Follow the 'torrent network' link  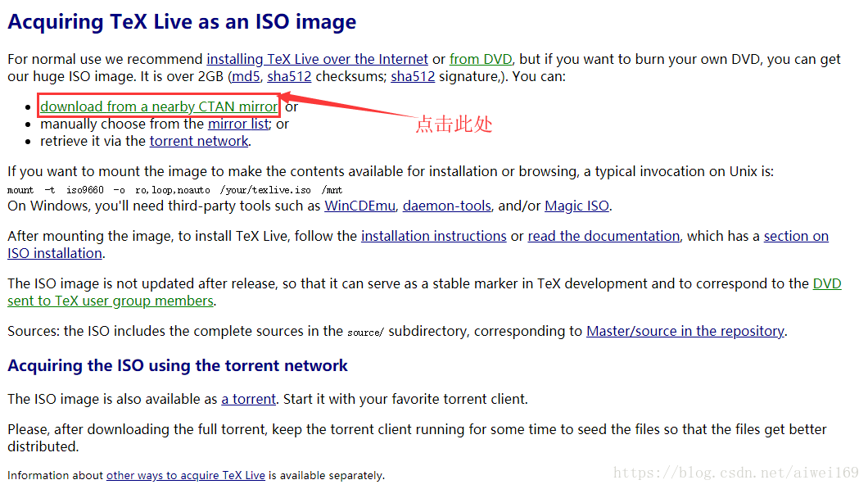tap(199, 141)
